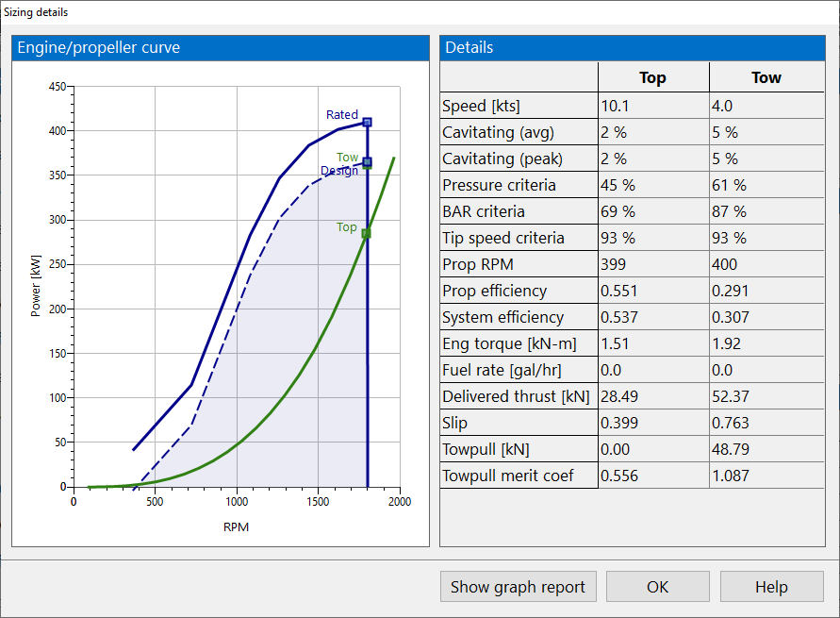
Task: Click the Rated point marker on the curve
Action: [x=367, y=122]
